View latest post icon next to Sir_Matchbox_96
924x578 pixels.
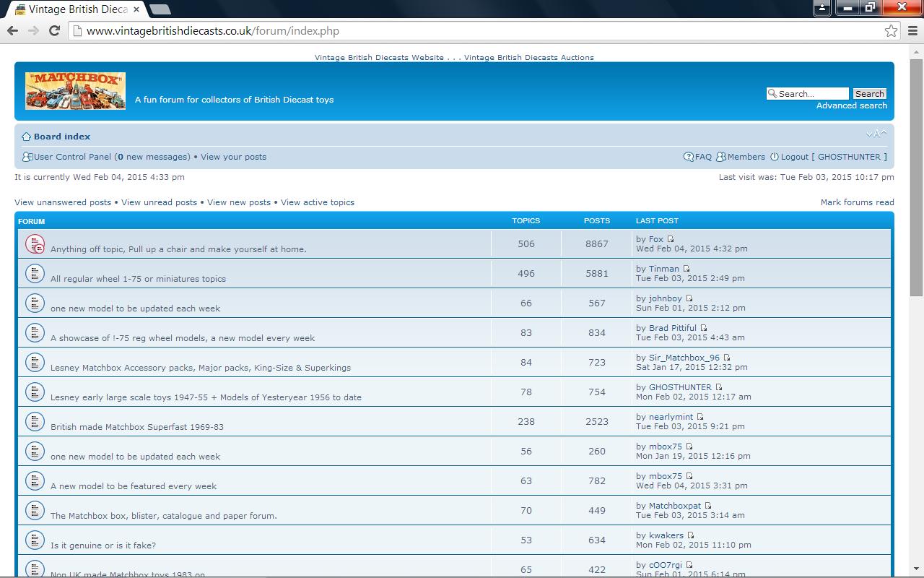tap(727, 358)
